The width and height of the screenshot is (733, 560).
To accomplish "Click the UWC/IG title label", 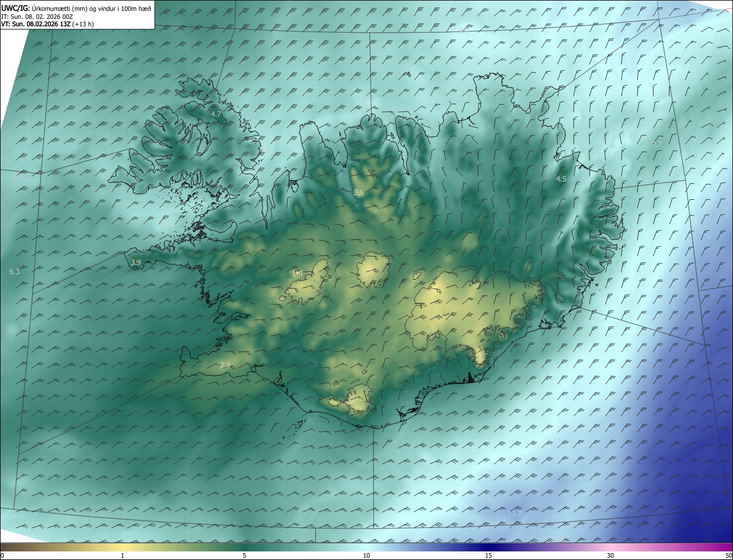I will [x=15, y=8].
